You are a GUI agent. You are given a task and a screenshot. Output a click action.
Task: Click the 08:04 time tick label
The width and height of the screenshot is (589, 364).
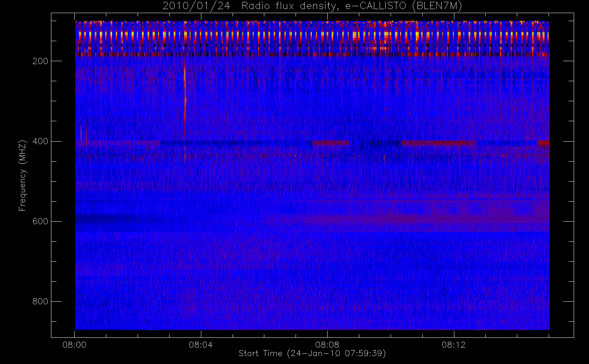[x=201, y=345]
